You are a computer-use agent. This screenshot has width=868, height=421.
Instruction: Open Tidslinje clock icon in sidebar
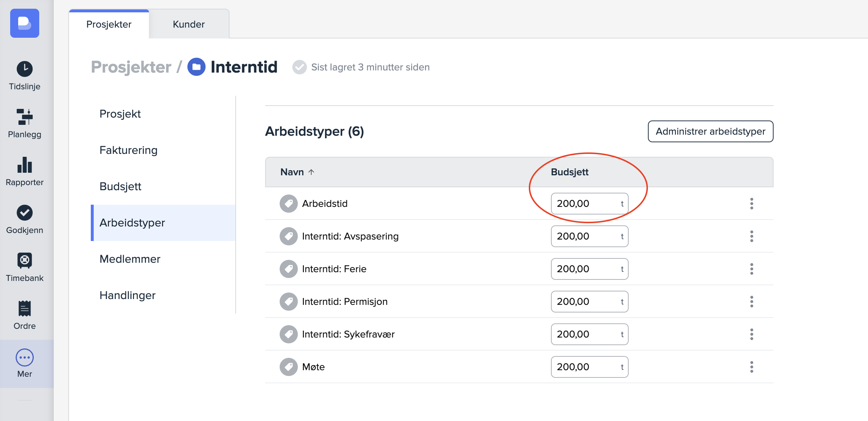click(x=25, y=69)
